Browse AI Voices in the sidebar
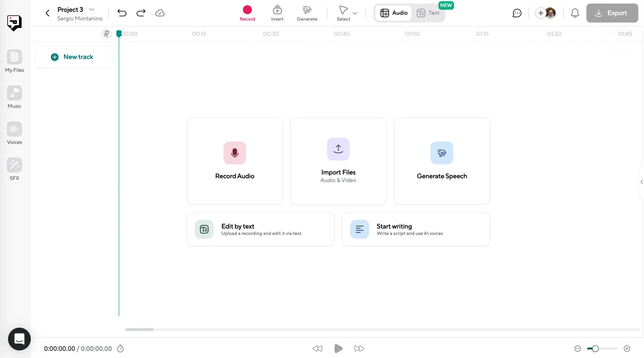 [14, 133]
